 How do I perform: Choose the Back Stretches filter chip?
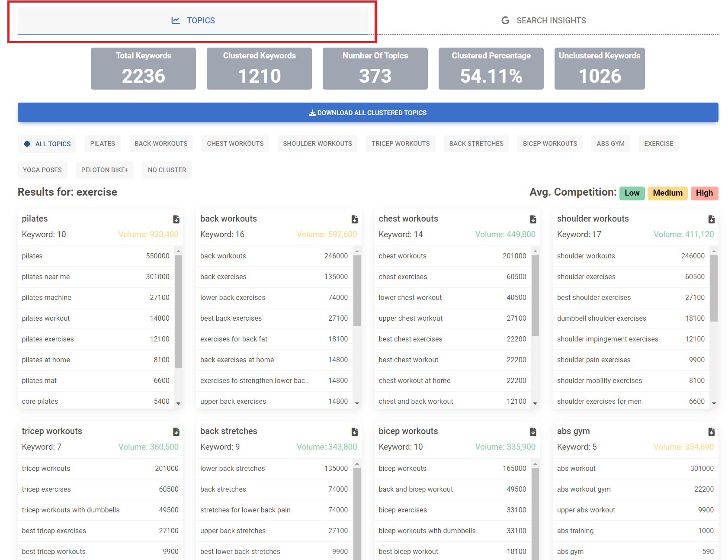pos(476,144)
